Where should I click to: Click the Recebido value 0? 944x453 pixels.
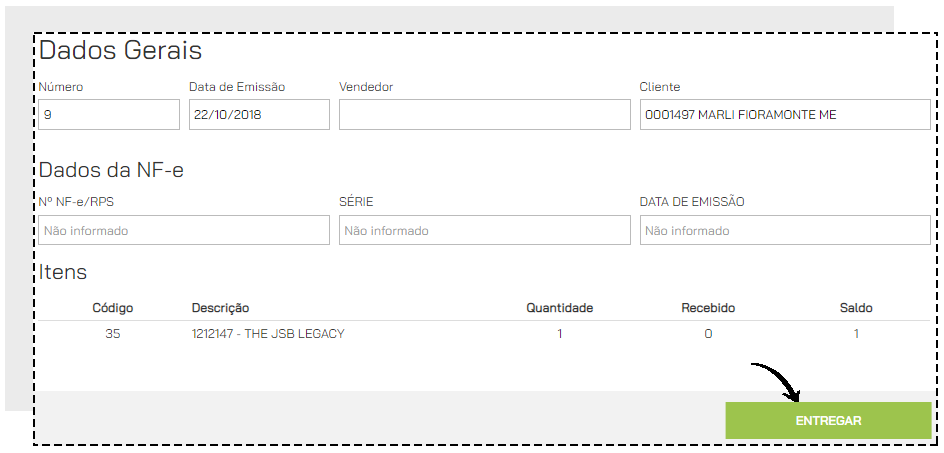(x=708, y=334)
